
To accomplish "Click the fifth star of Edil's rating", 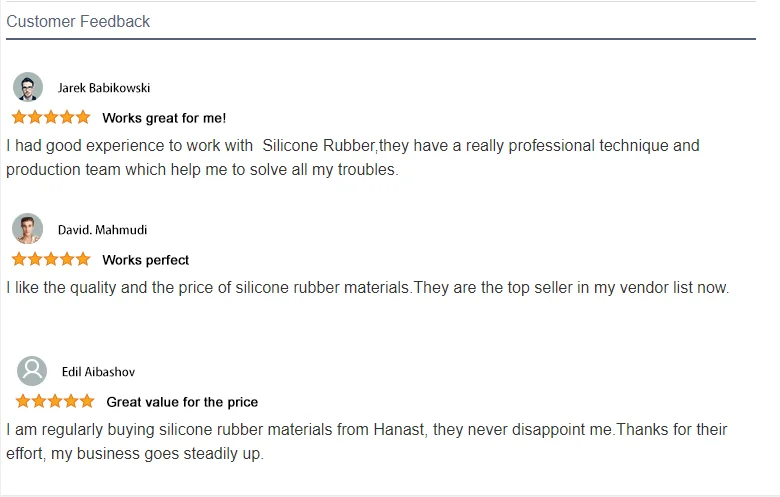I will click(87, 401).
